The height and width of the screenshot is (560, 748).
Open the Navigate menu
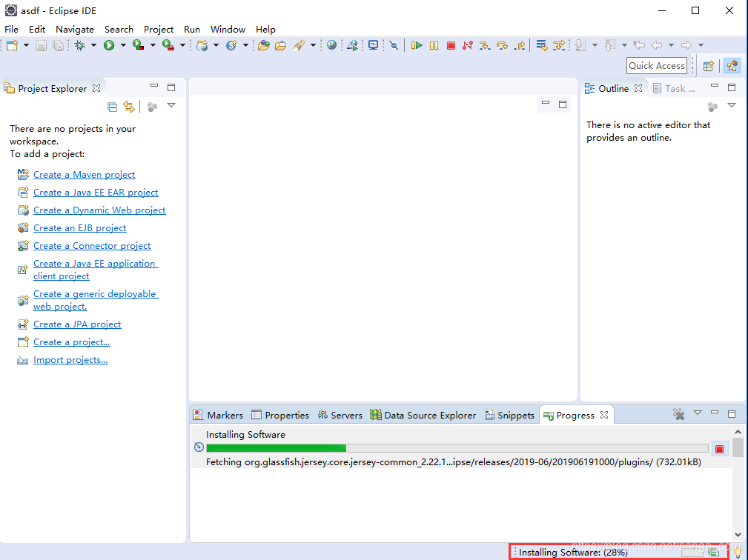point(75,29)
